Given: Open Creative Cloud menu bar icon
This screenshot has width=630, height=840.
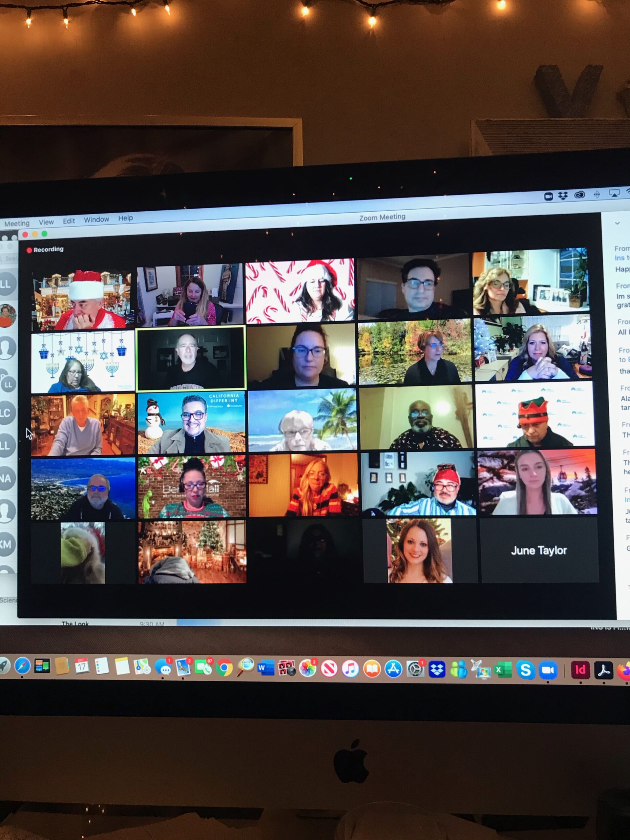Looking at the screenshot, I should pyautogui.click(x=579, y=195).
